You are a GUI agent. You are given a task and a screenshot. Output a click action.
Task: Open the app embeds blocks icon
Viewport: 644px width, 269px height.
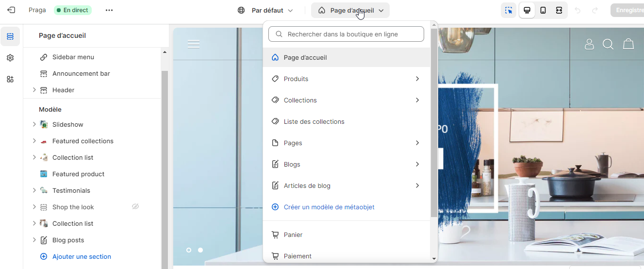[10, 79]
